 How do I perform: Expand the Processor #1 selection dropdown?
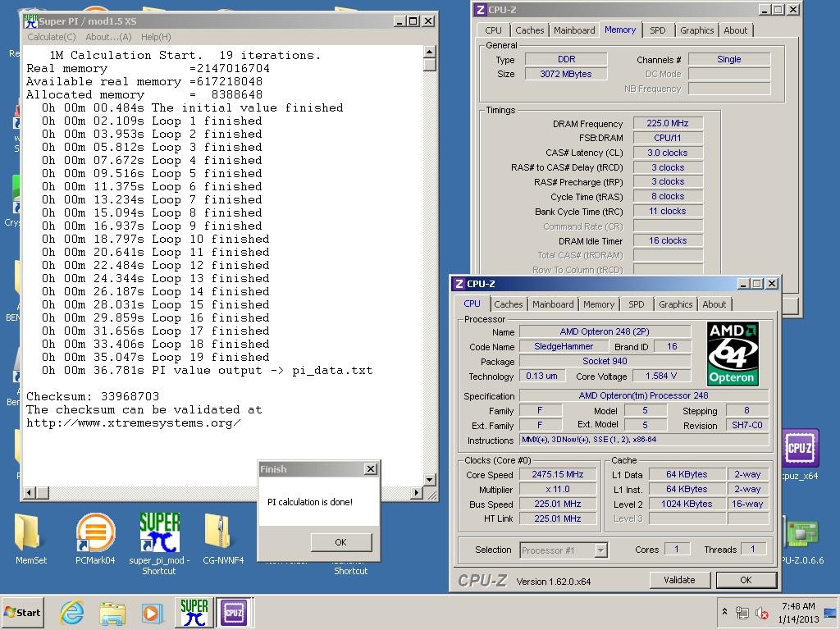tap(600, 550)
